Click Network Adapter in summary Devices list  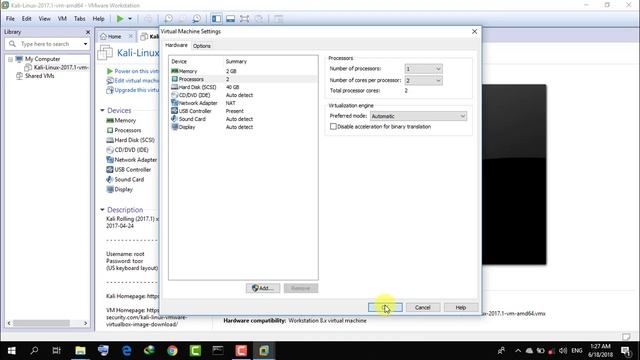click(131, 160)
